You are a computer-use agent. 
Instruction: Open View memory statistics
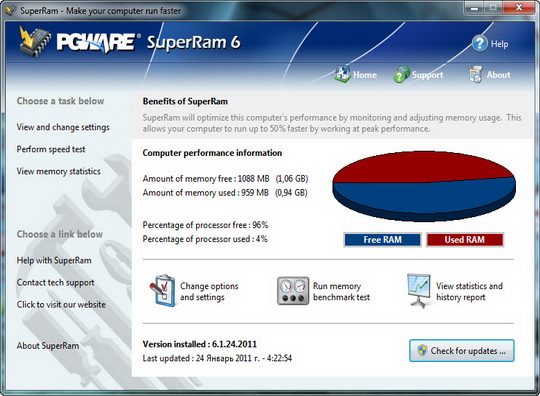59,171
